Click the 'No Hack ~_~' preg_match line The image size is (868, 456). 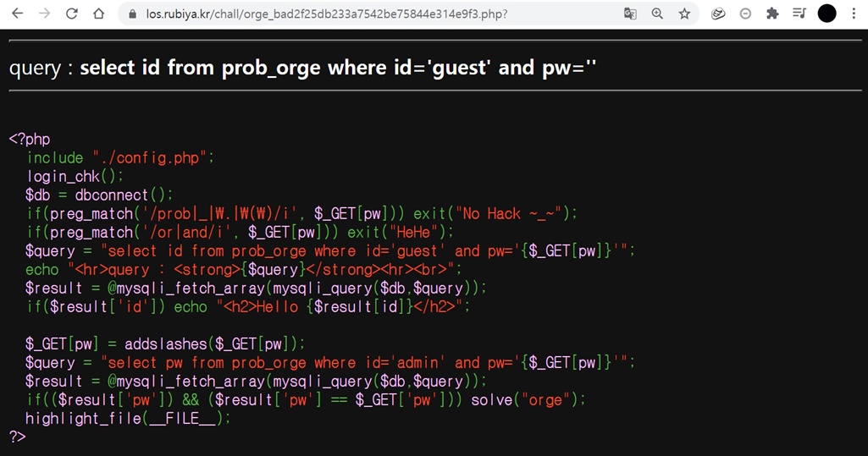click(x=301, y=214)
